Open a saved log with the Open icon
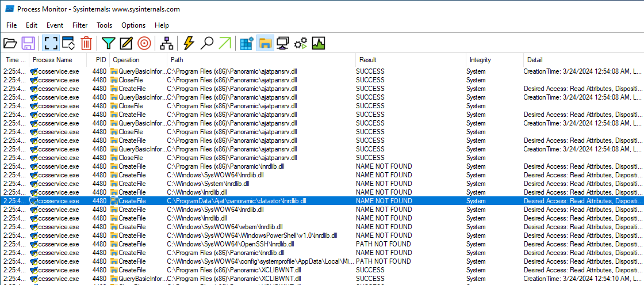Viewport: 644px width, 285px height. tap(10, 43)
